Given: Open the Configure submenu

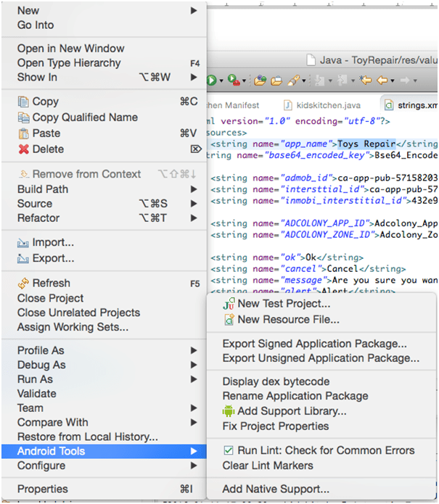Looking at the screenshot, I should (x=41, y=466).
